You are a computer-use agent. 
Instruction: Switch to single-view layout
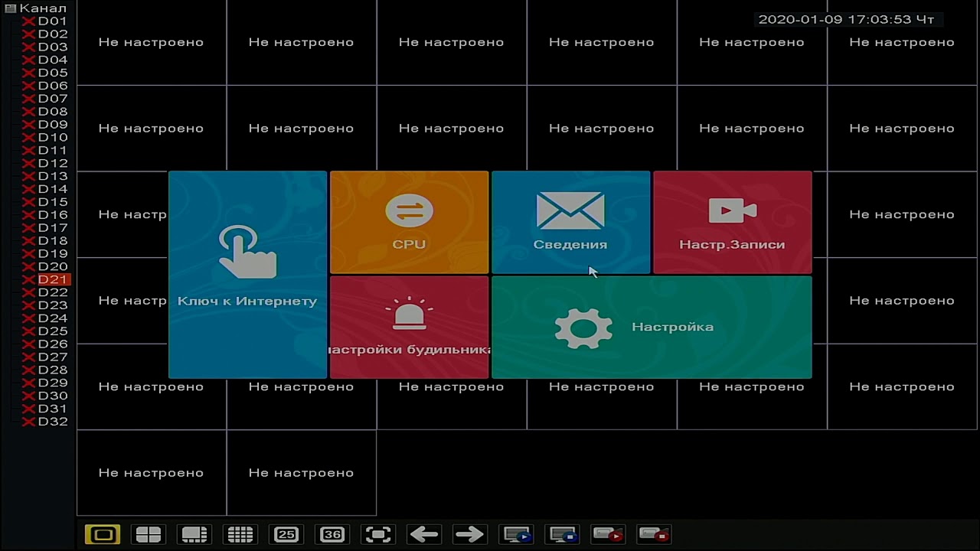click(103, 534)
